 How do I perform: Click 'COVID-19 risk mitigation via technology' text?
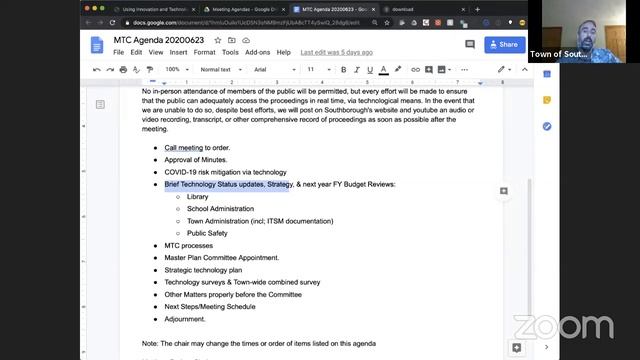(225, 172)
